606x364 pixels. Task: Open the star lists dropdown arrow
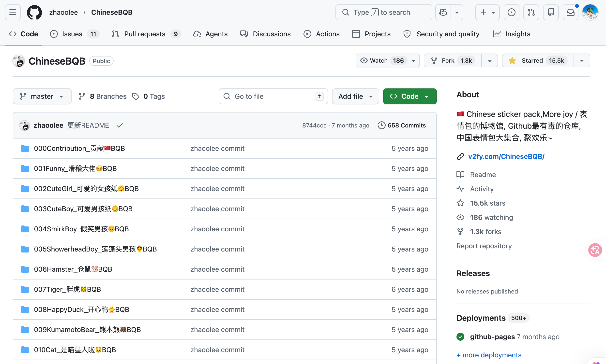click(582, 60)
